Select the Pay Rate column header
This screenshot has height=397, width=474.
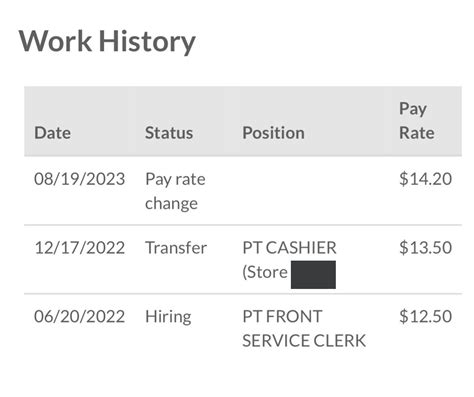coord(417,121)
